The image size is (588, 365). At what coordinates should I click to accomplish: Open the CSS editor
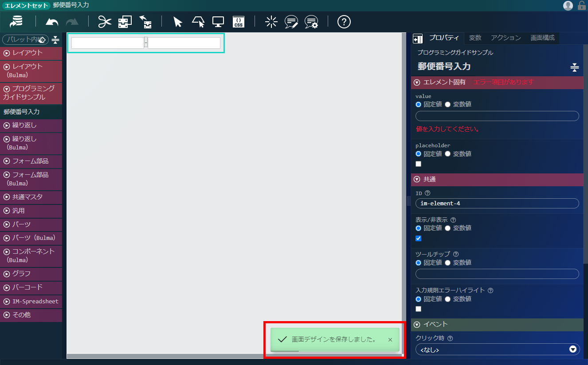click(x=239, y=22)
